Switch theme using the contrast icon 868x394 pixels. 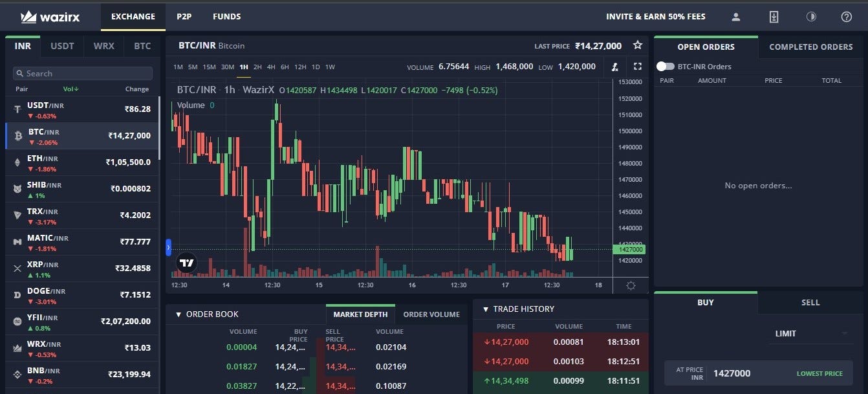[812, 16]
